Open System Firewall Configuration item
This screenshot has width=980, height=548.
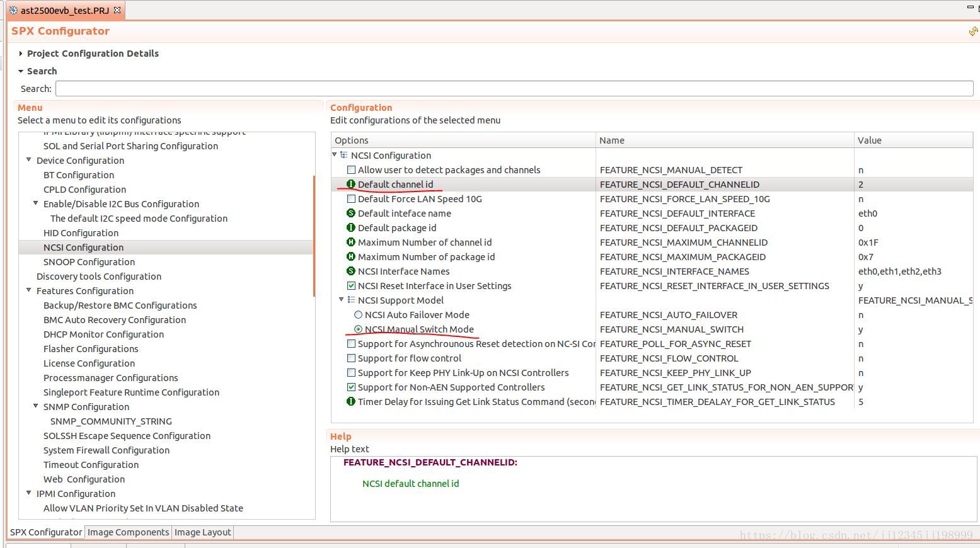(107, 450)
